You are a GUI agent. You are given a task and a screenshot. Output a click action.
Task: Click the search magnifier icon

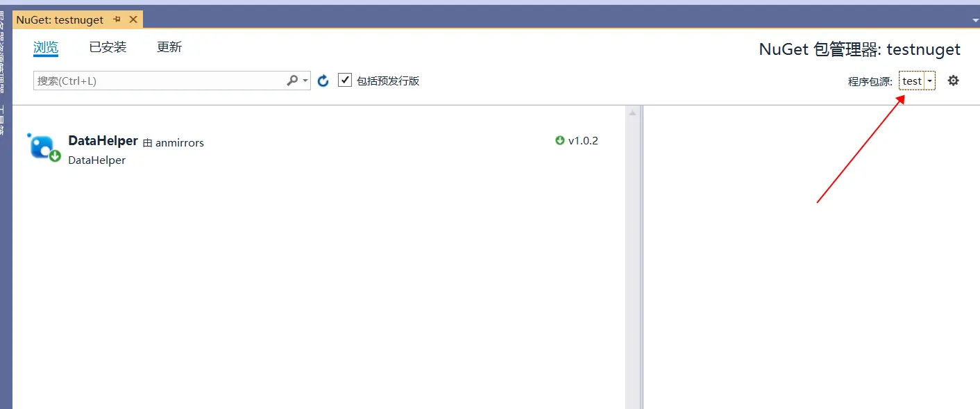coord(292,81)
